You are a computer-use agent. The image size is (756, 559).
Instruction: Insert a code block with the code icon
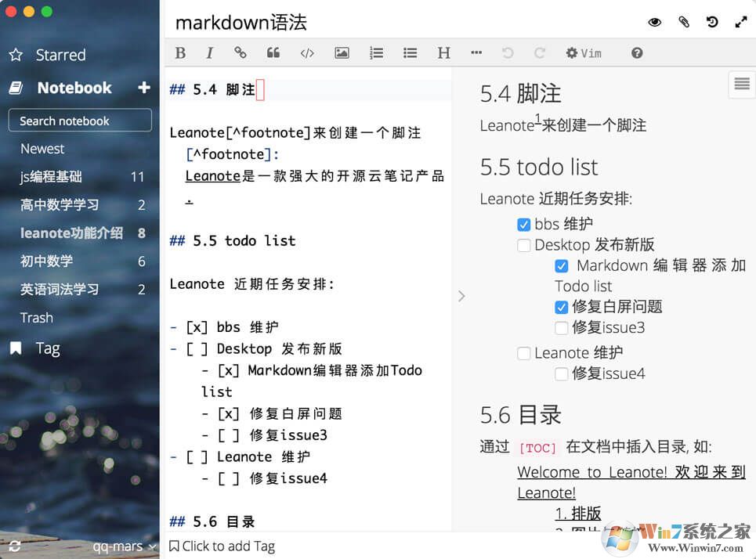click(307, 53)
